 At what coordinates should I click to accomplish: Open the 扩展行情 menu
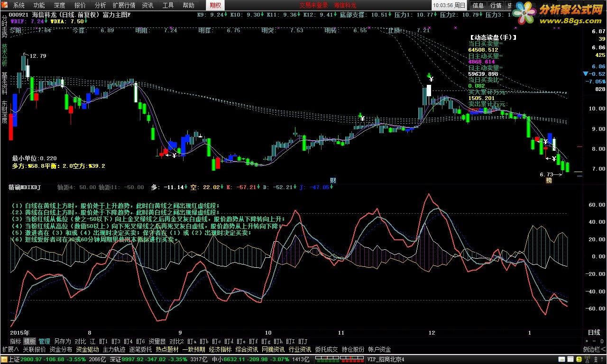click(124, 6)
